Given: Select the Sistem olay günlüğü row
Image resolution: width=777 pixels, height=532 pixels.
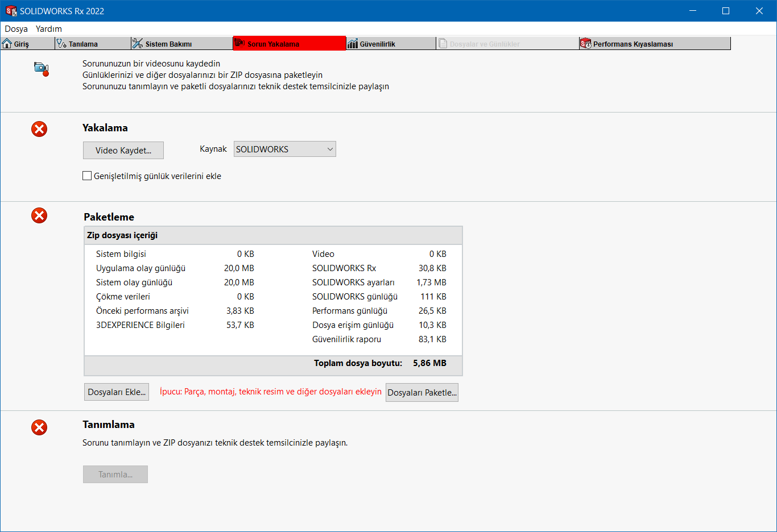Looking at the screenshot, I should [x=175, y=282].
